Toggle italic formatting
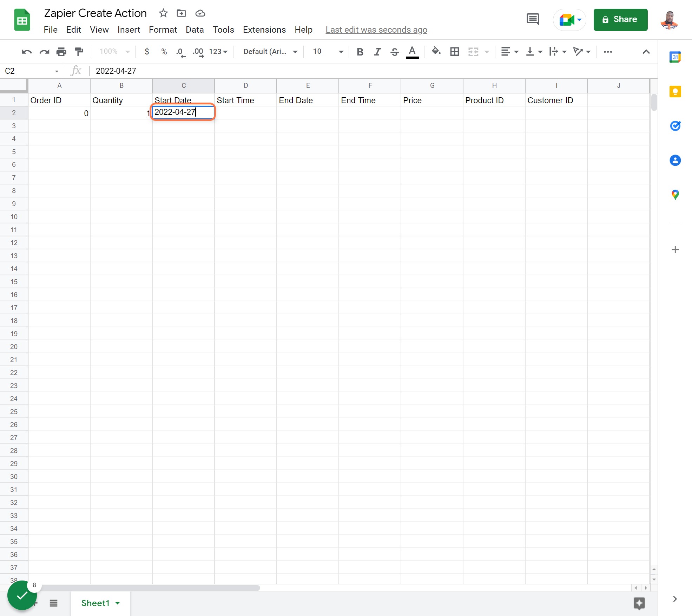Screen dimensions: 692x616 pyautogui.click(x=377, y=52)
